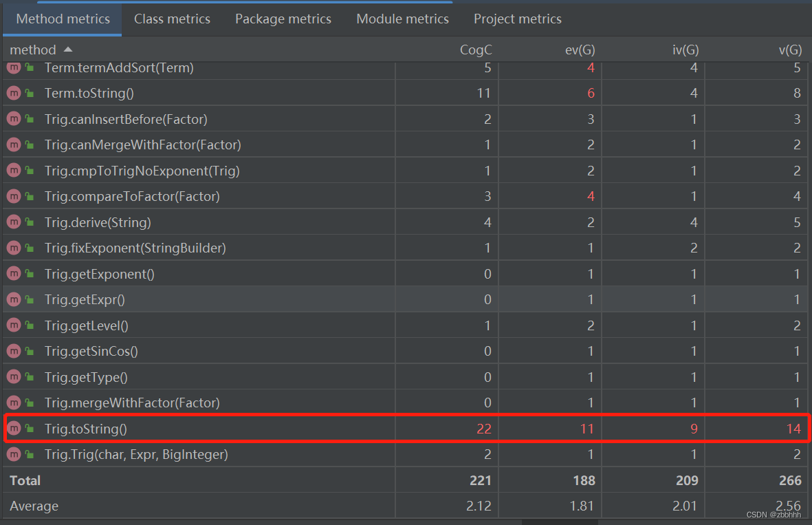Viewport: 812px width, 525px height.
Task: Click method icon for Trig.mergeWithFactor(Factor)
Action: tap(14, 402)
